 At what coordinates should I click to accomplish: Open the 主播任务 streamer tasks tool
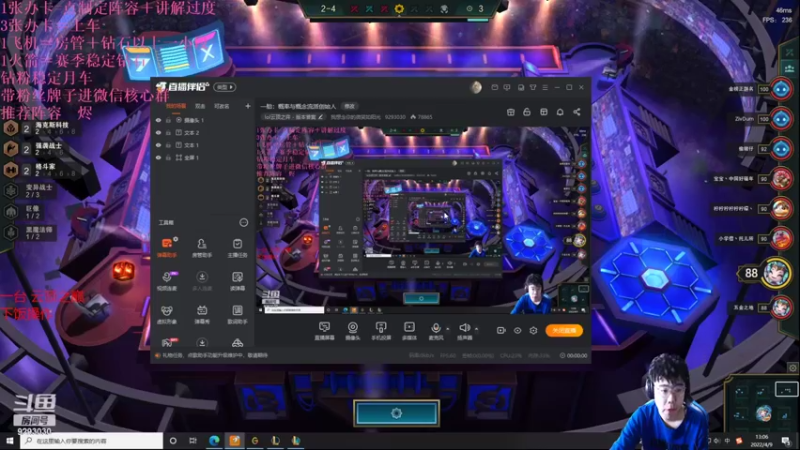pos(237,247)
